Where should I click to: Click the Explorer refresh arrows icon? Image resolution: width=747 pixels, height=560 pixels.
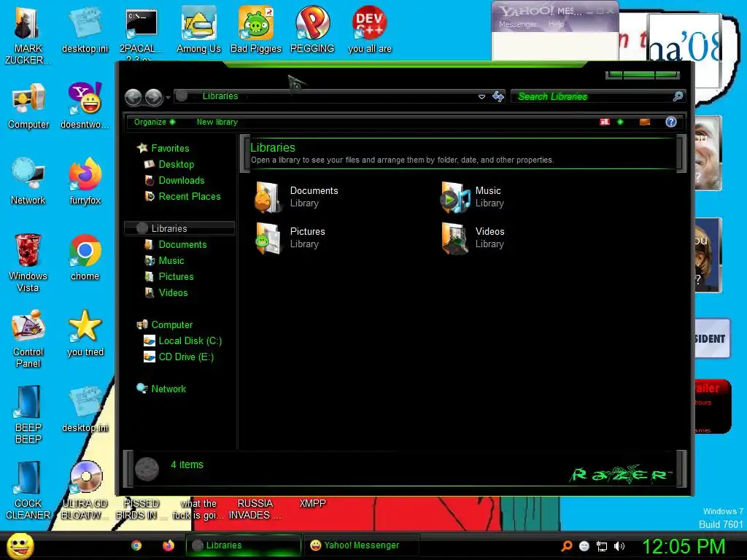pyautogui.click(x=498, y=96)
